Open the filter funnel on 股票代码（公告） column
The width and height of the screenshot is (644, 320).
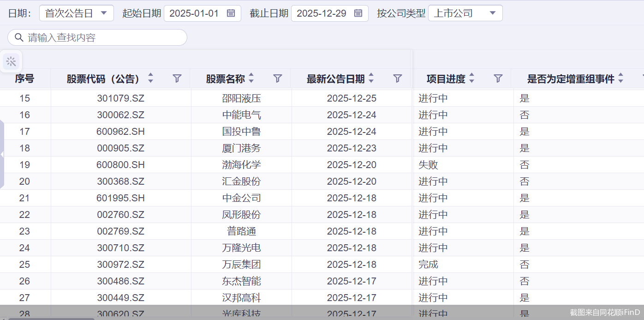point(177,78)
